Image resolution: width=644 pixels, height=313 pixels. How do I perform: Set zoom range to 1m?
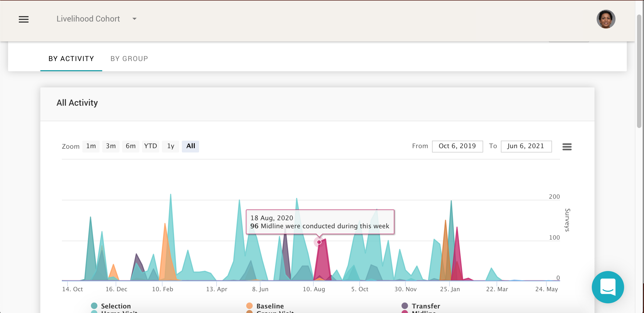[x=91, y=146]
